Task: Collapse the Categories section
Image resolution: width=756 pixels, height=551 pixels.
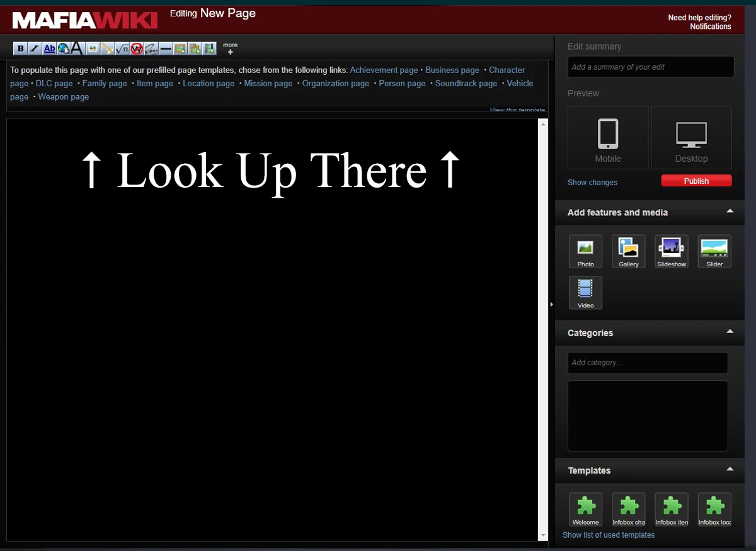Action: [730, 331]
